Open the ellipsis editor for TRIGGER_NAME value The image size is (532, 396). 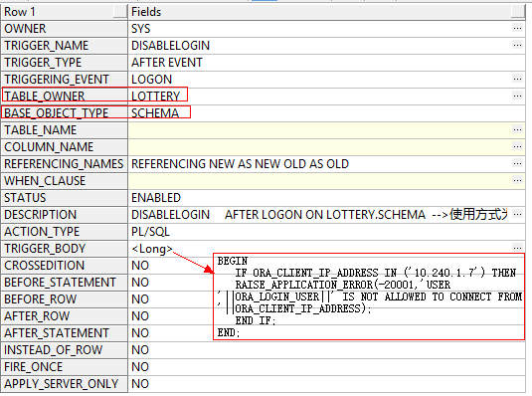[517, 46]
